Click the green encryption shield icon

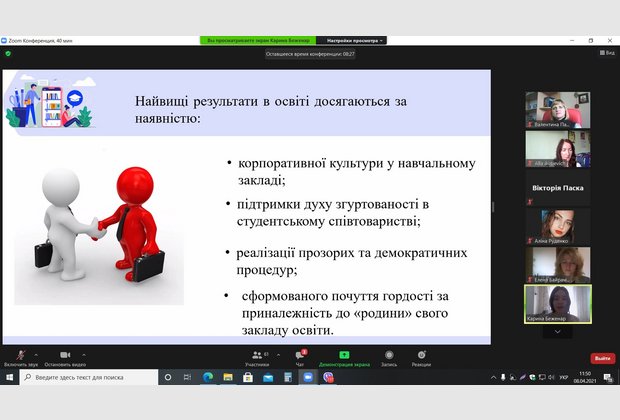click(8, 53)
